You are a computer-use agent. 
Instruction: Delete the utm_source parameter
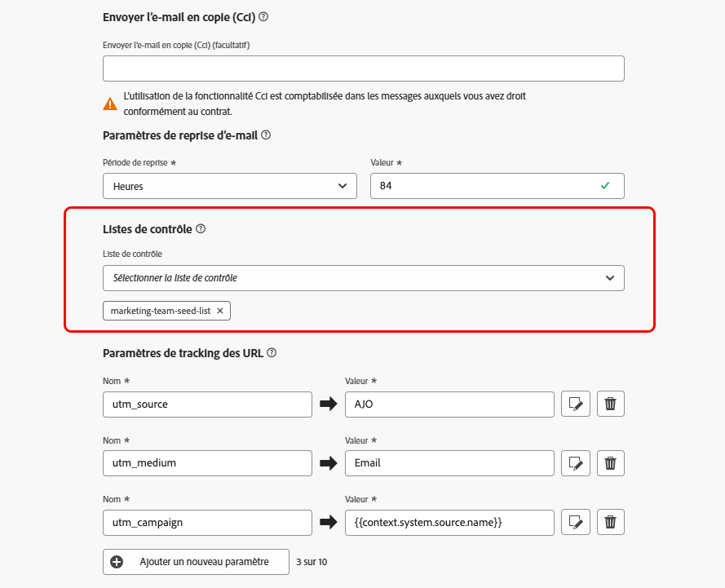pyautogui.click(x=611, y=405)
